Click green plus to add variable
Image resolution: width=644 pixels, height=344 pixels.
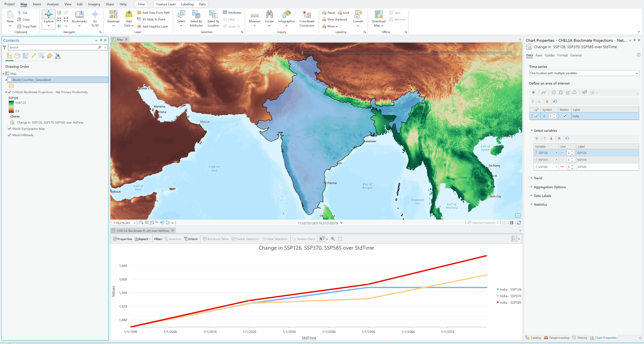point(537,138)
